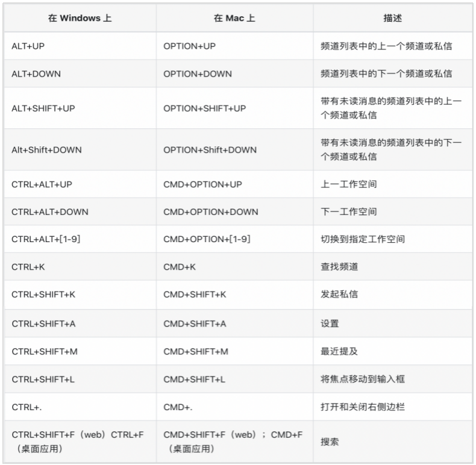
Task: Click the '打开和关闭右侧边栏' description
Action: click(x=393, y=407)
